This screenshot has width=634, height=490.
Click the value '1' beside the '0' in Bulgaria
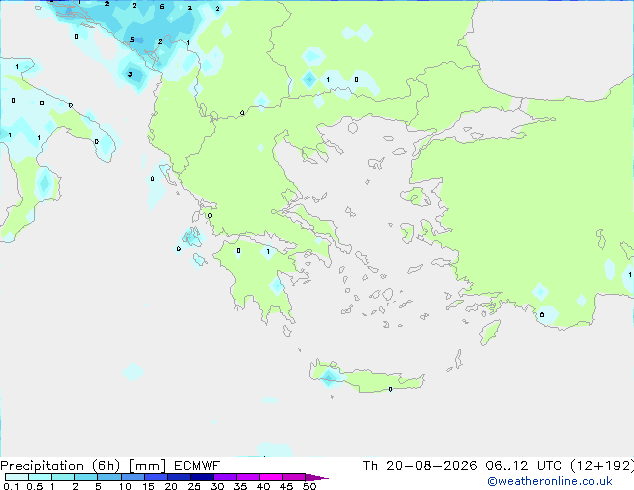click(x=328, y=80)
